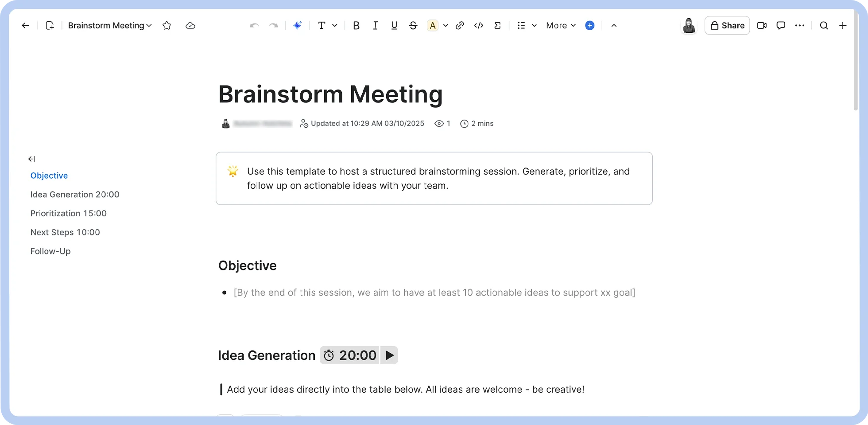
Task: Insert a formula with the sigma icon
Action: pyautogui.click(x=498, y=25)
